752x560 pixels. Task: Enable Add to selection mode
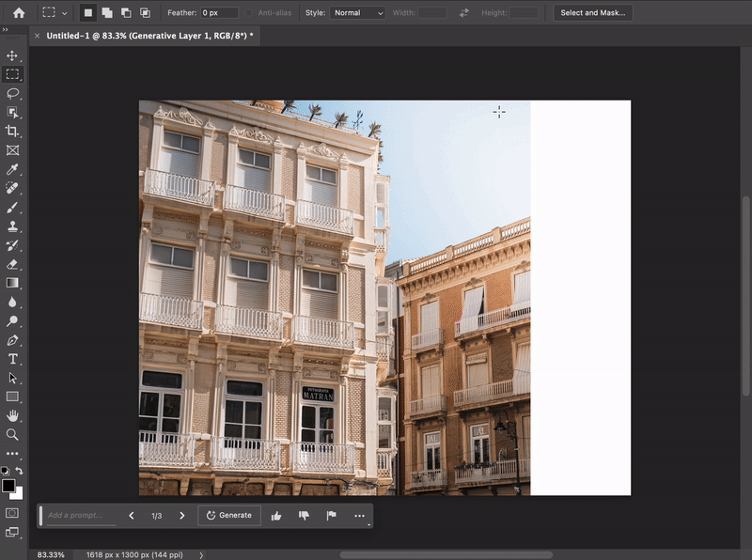(x=106, y=13)
